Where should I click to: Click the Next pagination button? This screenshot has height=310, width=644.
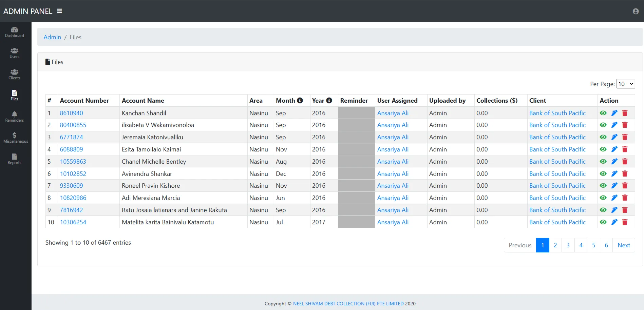click(x=624, y=245)
